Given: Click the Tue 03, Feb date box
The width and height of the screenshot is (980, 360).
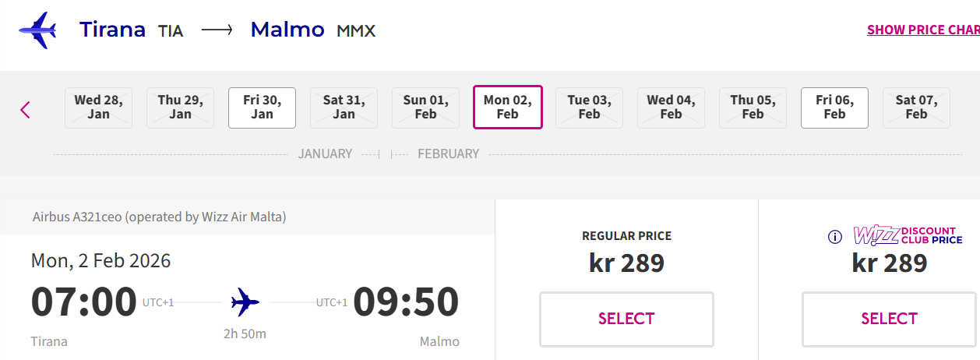Looking at the screenshot, I should tap(589, 108).
